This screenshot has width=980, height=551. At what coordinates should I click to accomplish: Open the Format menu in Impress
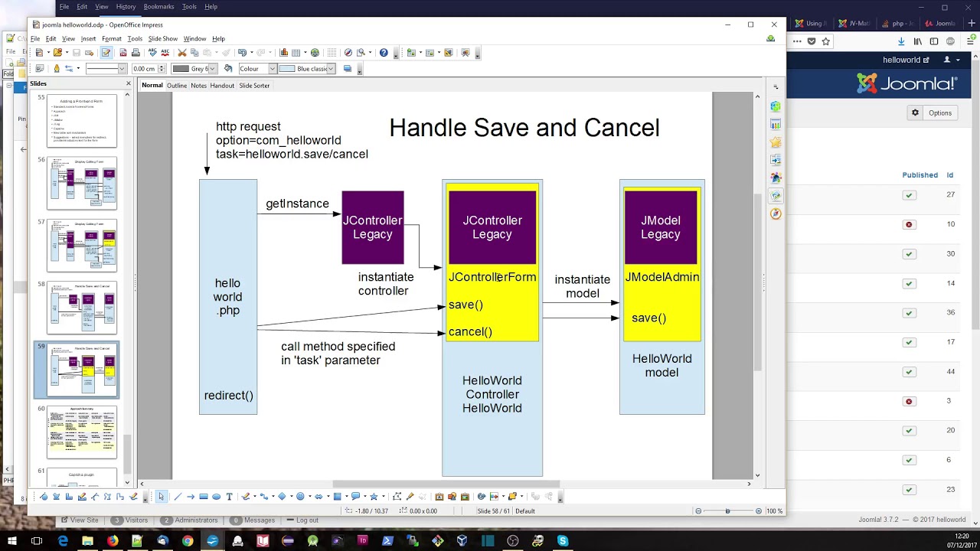[111, 38]
